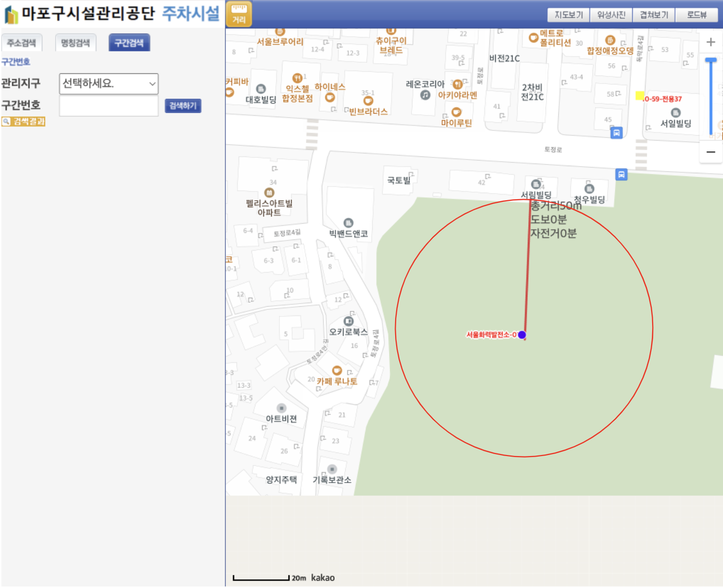This screenshot has width=723, height=588.
Task: Click the blue 서울화력발전소 marker dot
Action: tap(522, 335)
